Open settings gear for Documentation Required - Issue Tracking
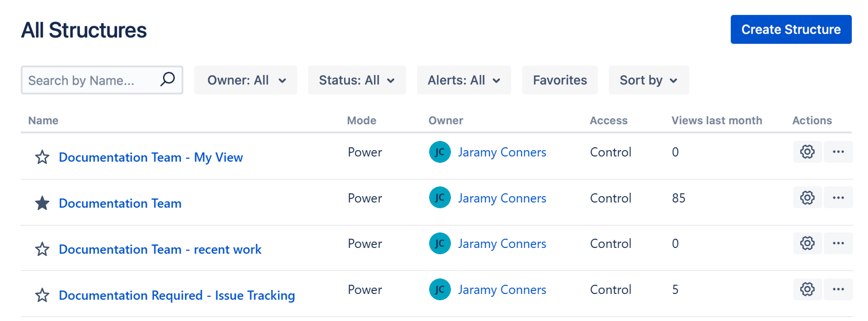The height and width of the screenshot is (321, 868). click(807, 289)
